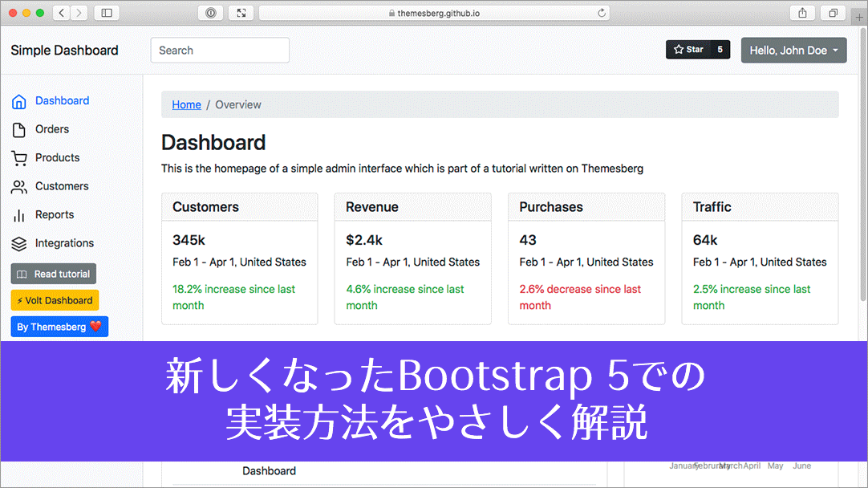Screen dimensions: 868x488
Task: Click the Integrations layers icon
Action: 18,243
